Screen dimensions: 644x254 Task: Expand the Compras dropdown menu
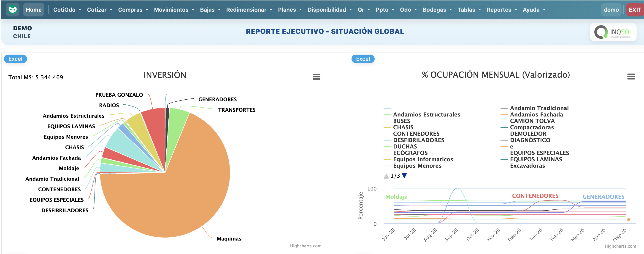(x=133, y=10)
